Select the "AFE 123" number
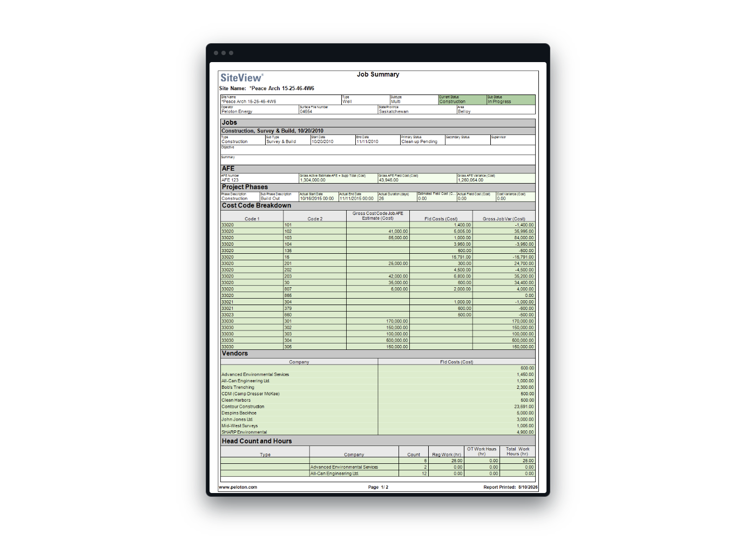The width and height of the screenshot is (756, 540). coord(230,180)
